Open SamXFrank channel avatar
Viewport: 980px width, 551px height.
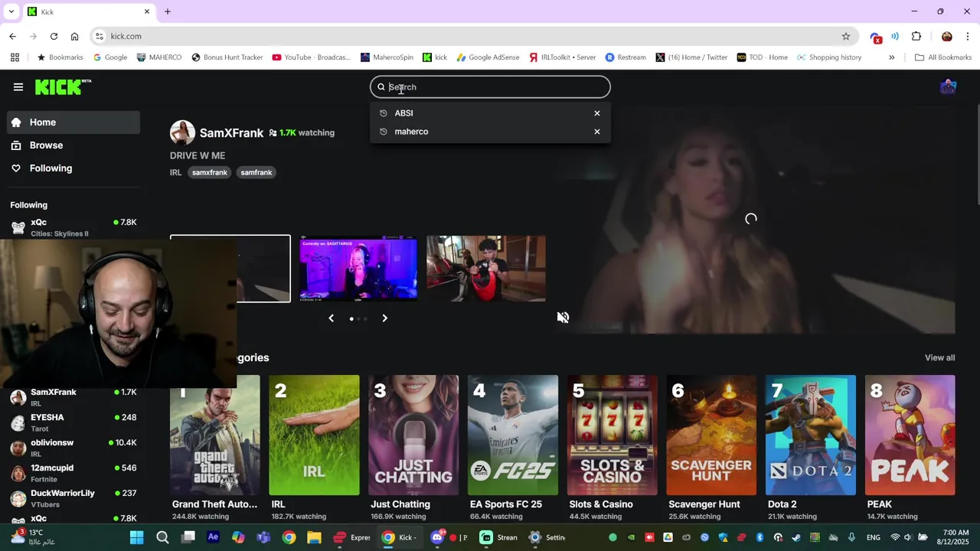click(182, 132)
